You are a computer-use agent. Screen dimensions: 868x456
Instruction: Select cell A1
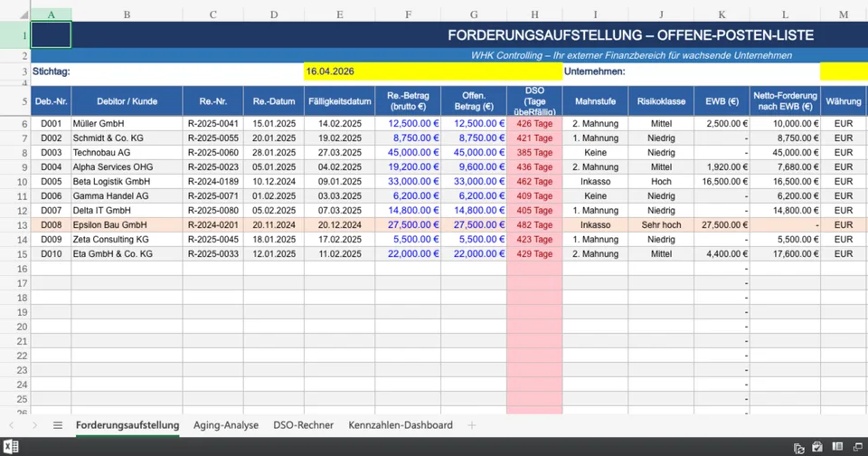(51, 35)
